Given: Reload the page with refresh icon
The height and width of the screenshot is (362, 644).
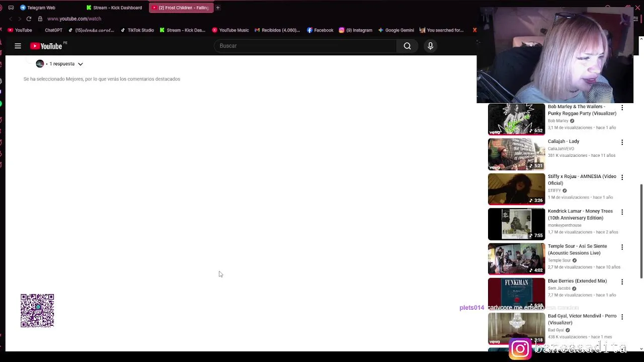Looking at the screenshot, I should (x=29, y=19).
